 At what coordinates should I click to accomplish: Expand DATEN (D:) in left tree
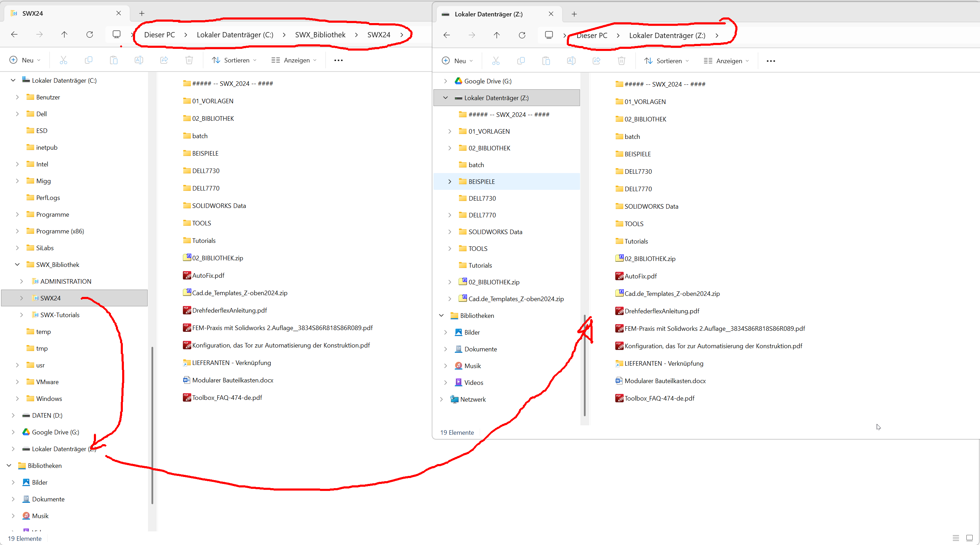point(13,415)
